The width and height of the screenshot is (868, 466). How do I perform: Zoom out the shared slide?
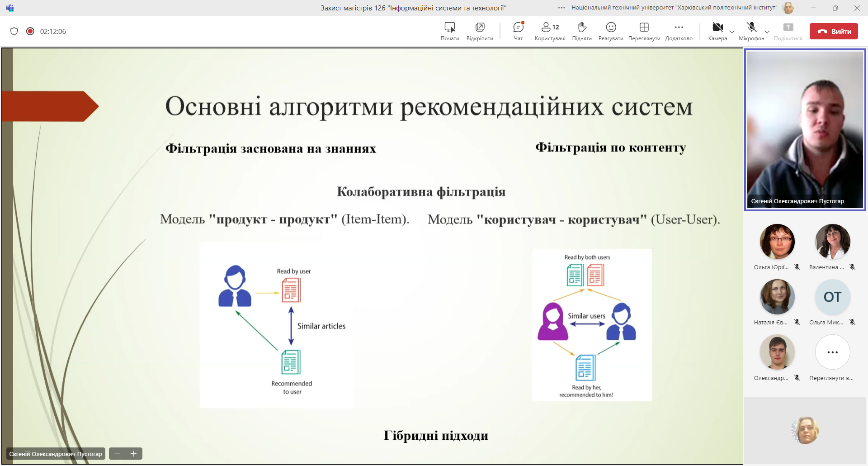pyautogui.click(x=118, y=453)
